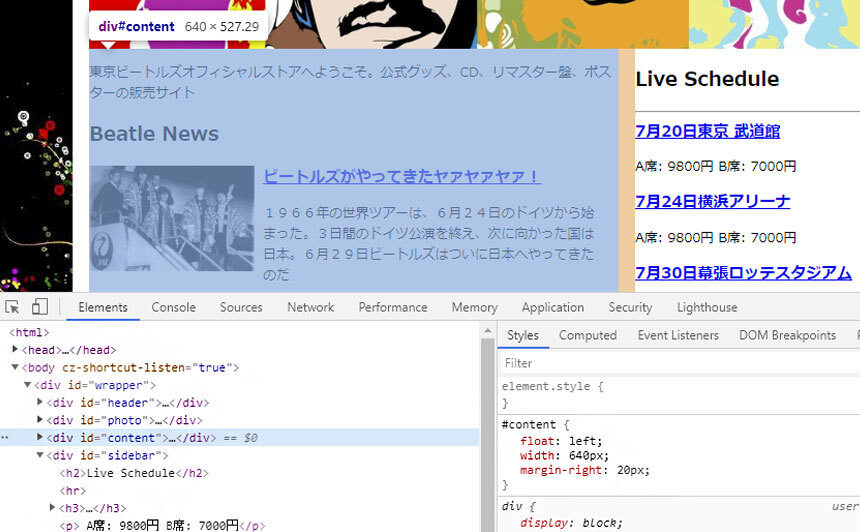The height and width of the screenshot is (532, 860).
Task: Activate the inspect element picker icon
Action: (12, 307)
